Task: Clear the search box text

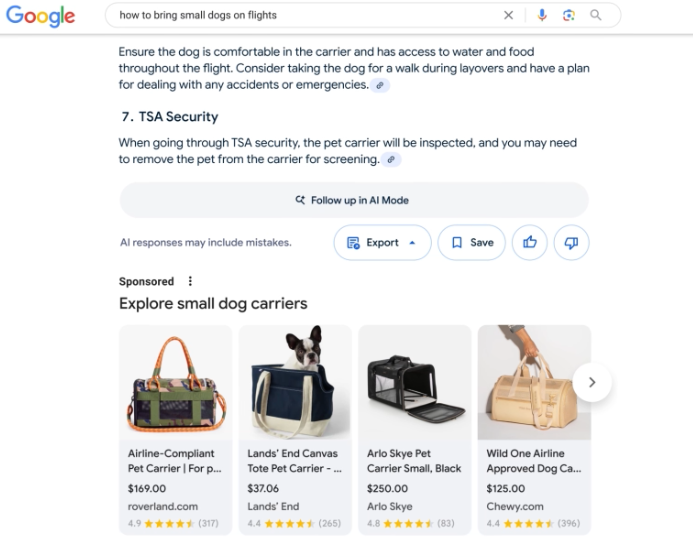Action: click(508, 15)
